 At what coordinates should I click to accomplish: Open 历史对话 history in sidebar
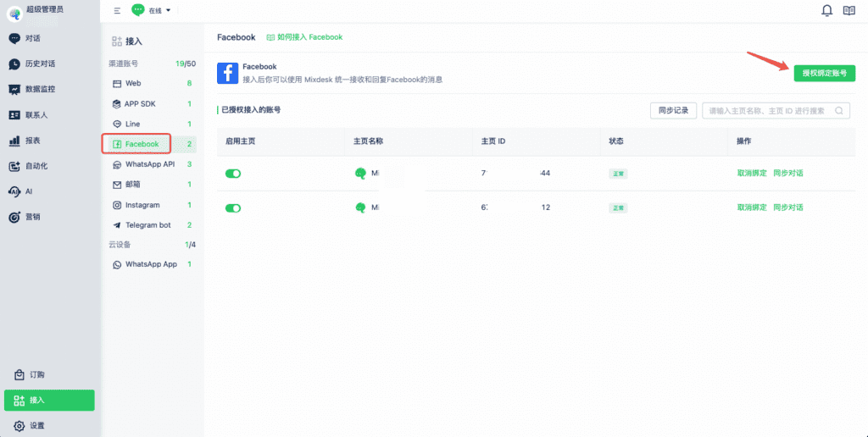tap(40, 64)
